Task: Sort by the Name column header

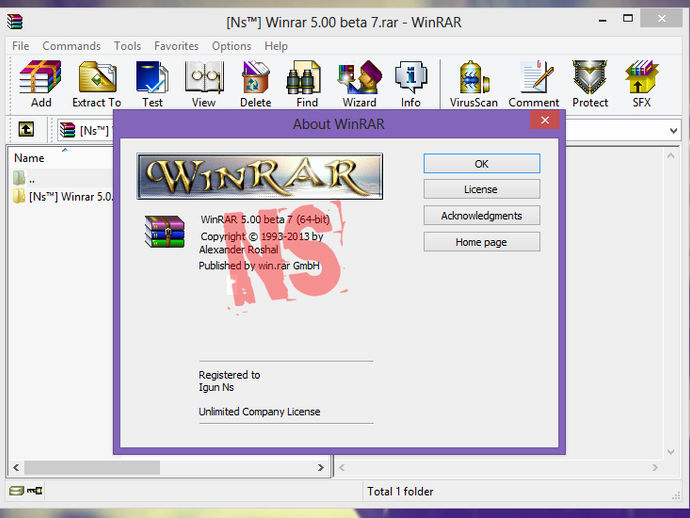Action: coord(29,158)
